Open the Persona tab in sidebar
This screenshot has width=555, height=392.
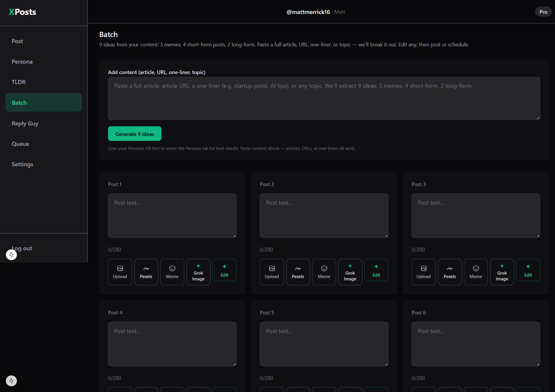22,62
